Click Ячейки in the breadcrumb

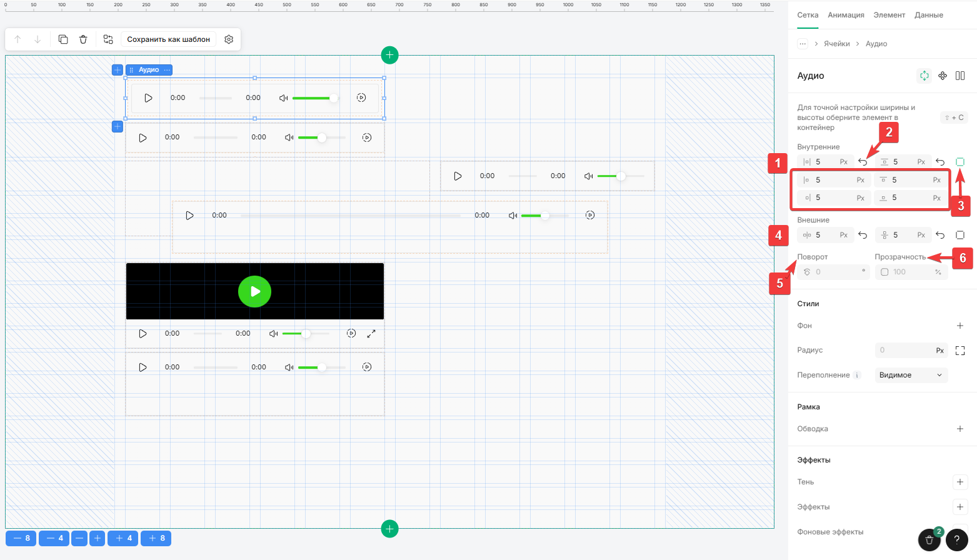point(836,44)
